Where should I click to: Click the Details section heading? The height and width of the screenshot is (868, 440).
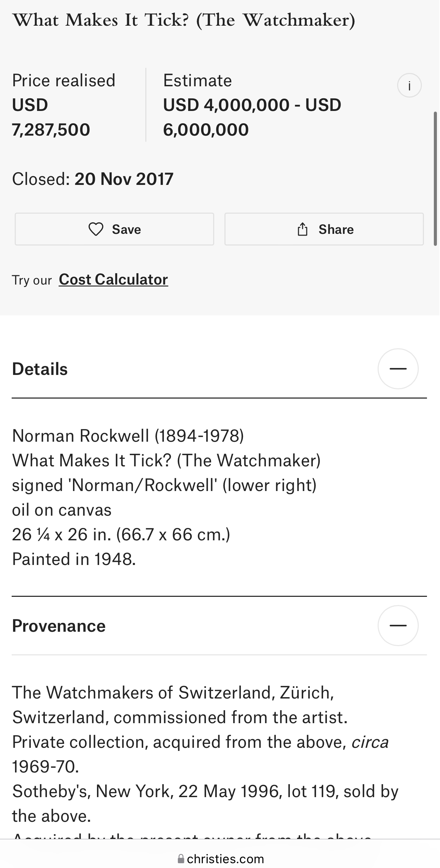click(40, 369)
